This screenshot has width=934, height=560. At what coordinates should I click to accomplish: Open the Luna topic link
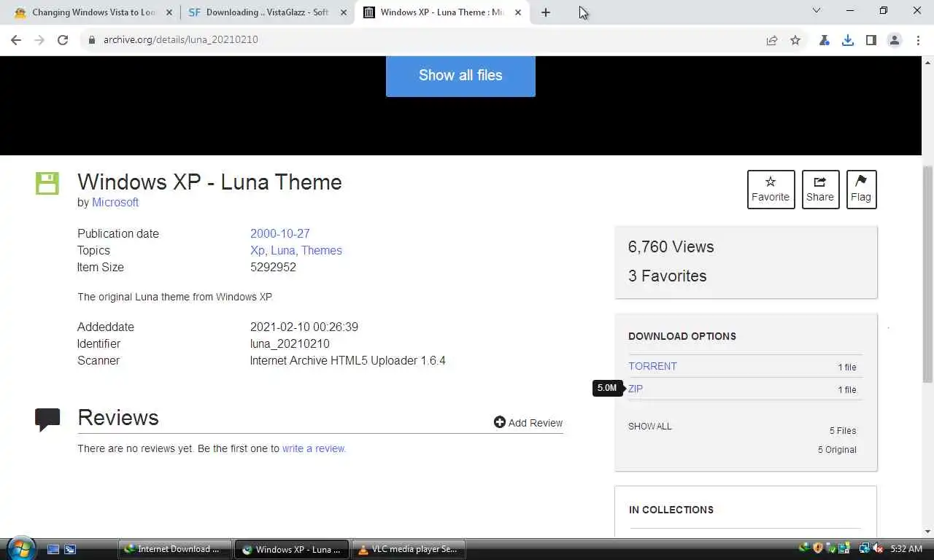pyautogui.click(x=282, y=251)
